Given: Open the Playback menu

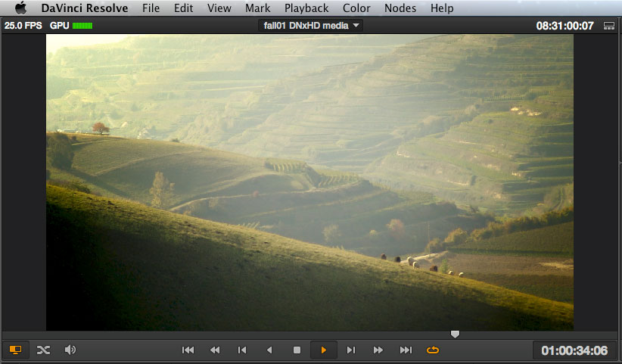Looking at the screenshot, I should pyautogui.click(x=306, y=8).
